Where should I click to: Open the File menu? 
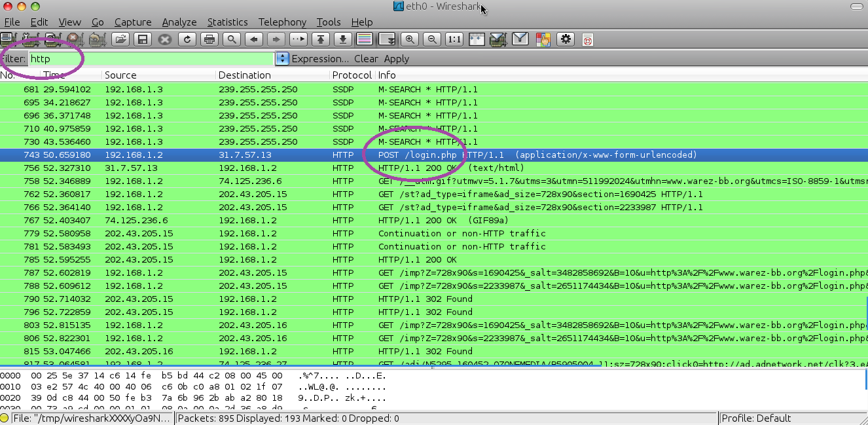pos(12,22)
